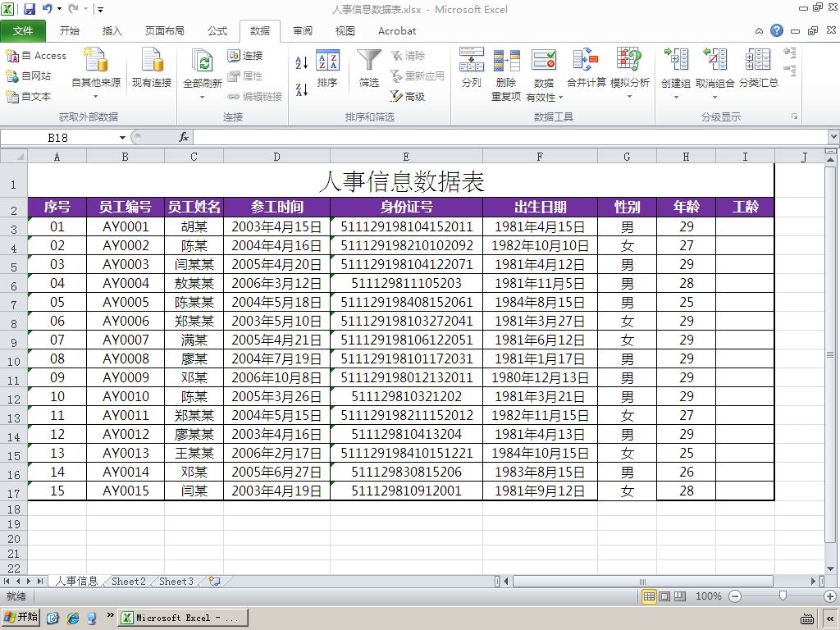This screenshot has height=630, width=840.
Task: Open the Name Box dropdown arrow
Action: pos(123,138)
